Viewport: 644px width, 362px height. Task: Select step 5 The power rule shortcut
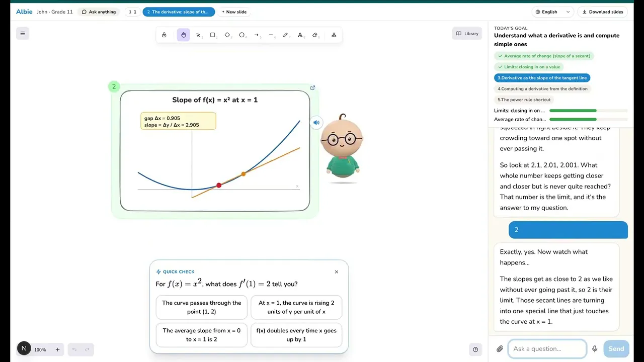pyautogui.click(x=524, y=100)
